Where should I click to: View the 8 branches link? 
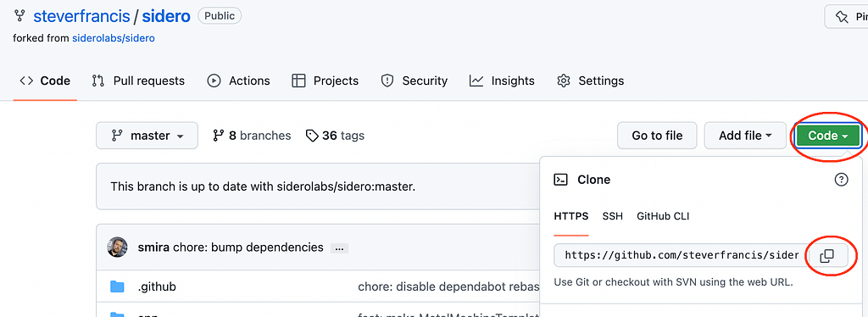(252, 136)
